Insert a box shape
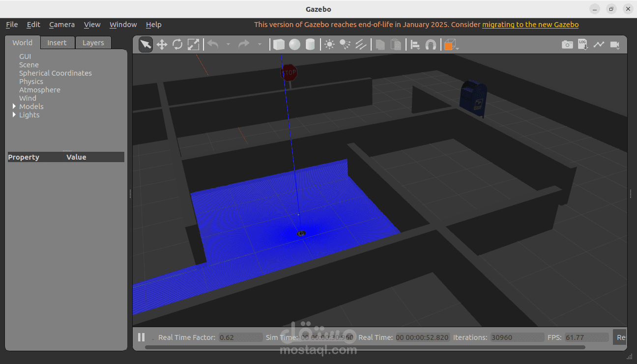 tap(279, 45)
